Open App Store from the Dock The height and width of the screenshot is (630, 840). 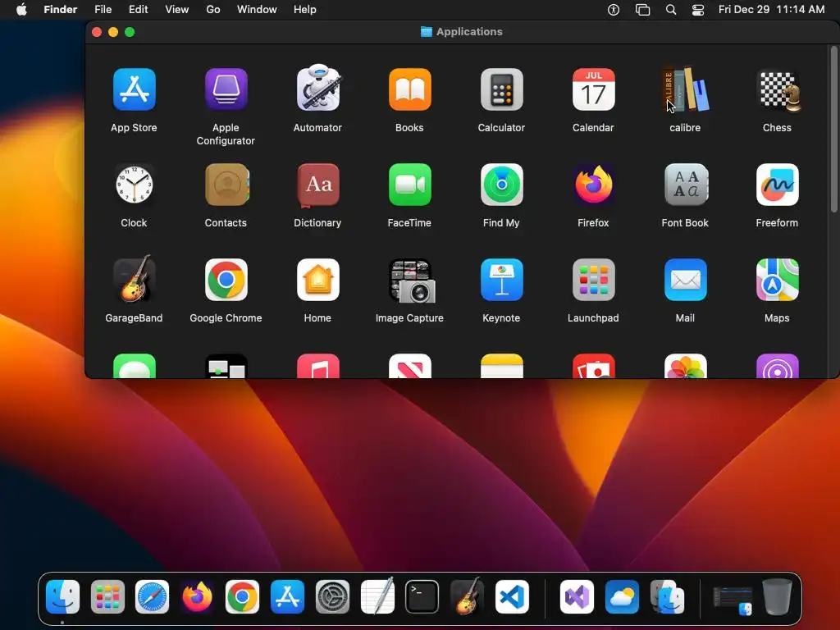pos(287,596)
